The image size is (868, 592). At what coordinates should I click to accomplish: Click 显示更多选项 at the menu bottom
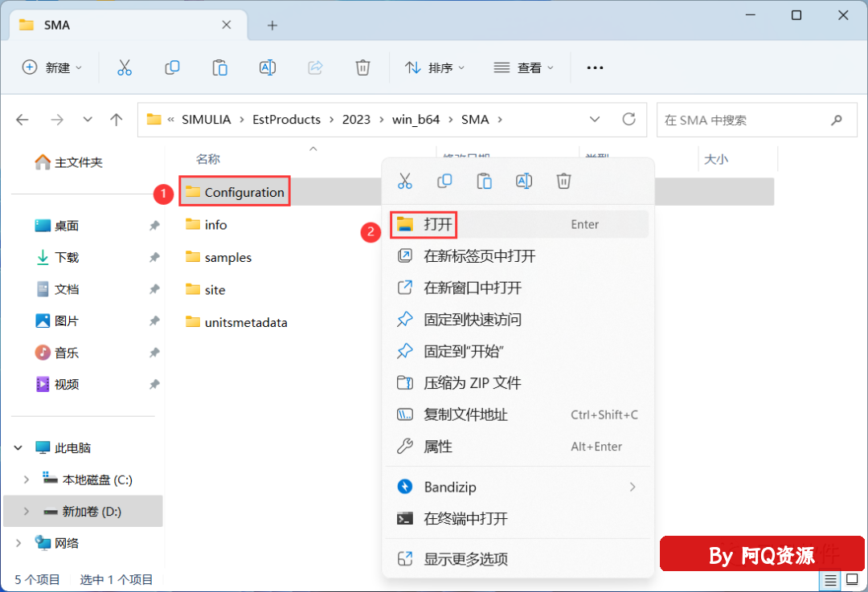[465, 559]
